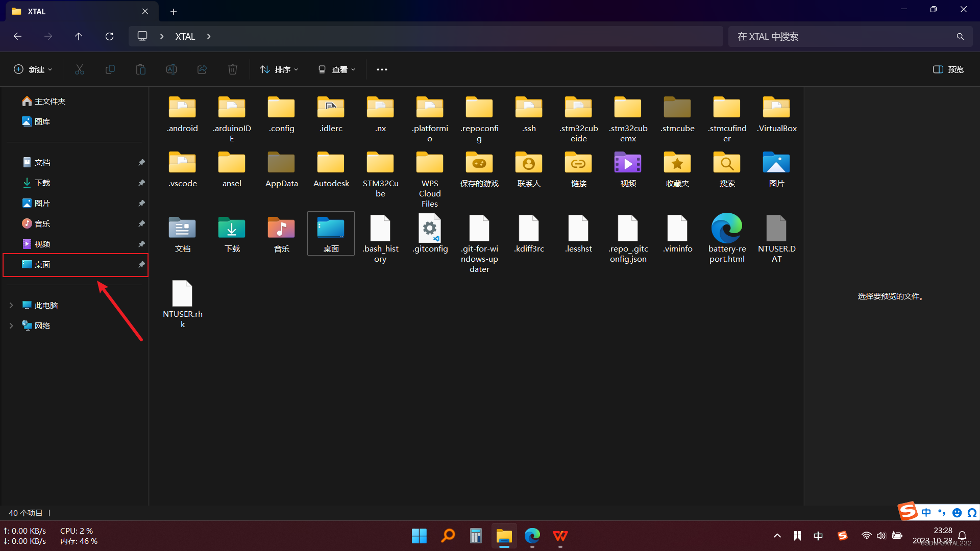Image resolution: width=980 pixels, height=551 pixels.
Task: Open the 排序 sort dropdown
Action: (x=279, y=69)
